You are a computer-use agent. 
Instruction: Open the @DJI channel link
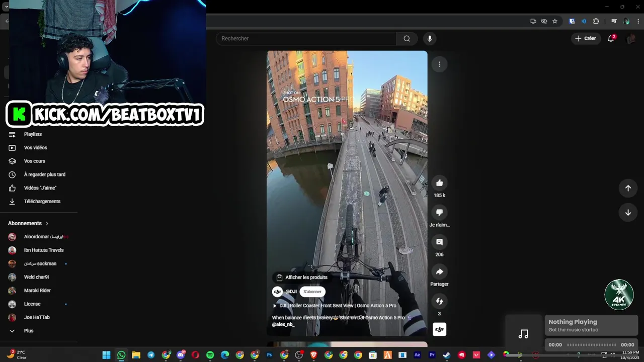[x=291, y=292]
